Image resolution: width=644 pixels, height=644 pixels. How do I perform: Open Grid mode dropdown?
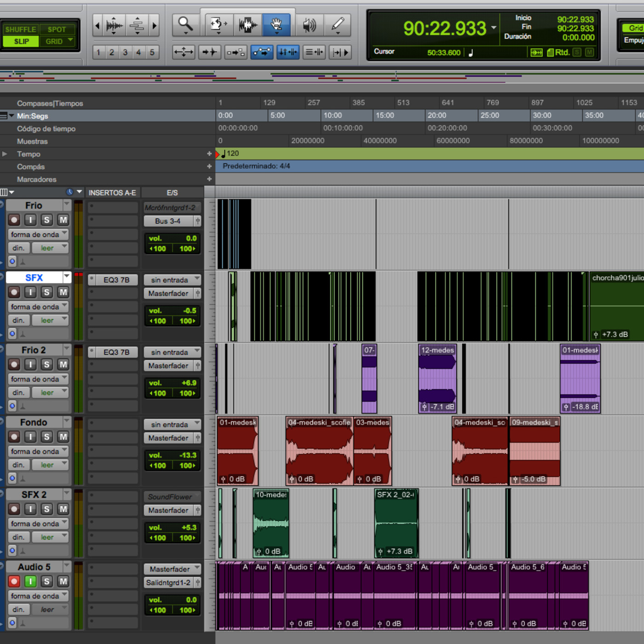tap(71, 40)
